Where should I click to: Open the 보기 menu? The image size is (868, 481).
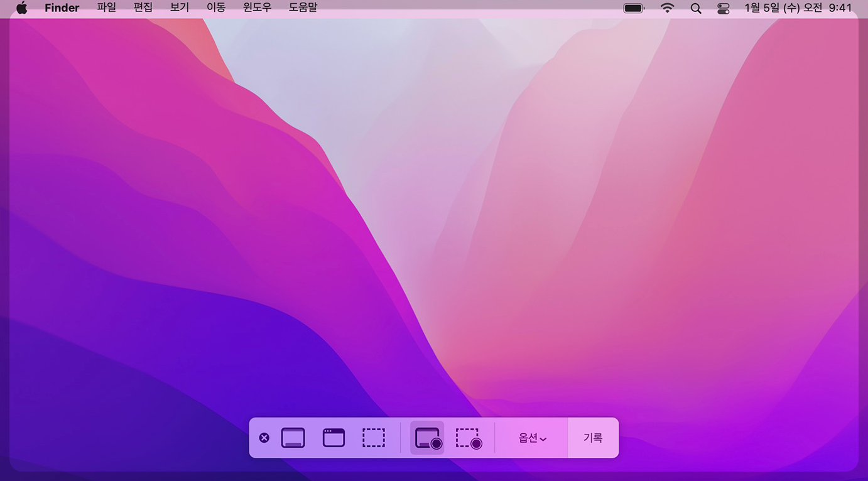click(180, 8)
